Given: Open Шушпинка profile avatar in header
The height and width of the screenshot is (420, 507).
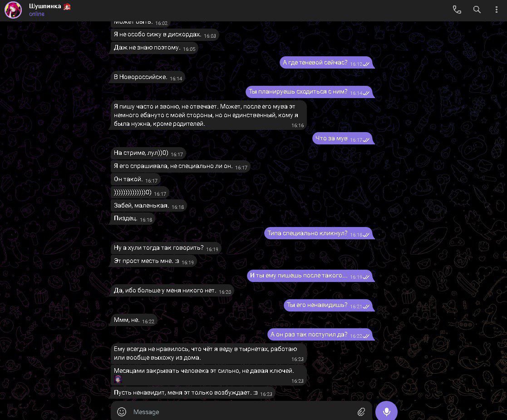Looking at the screenshot, I should click(13, 10).
